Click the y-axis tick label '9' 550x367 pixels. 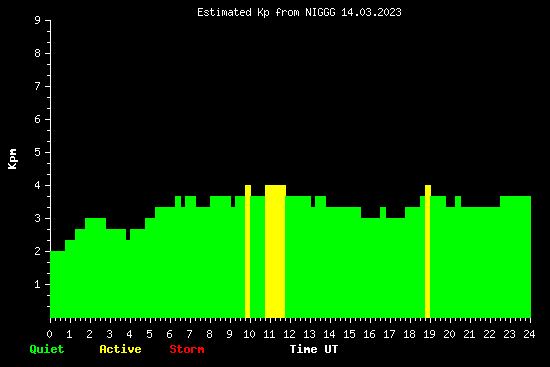[38, 20]
